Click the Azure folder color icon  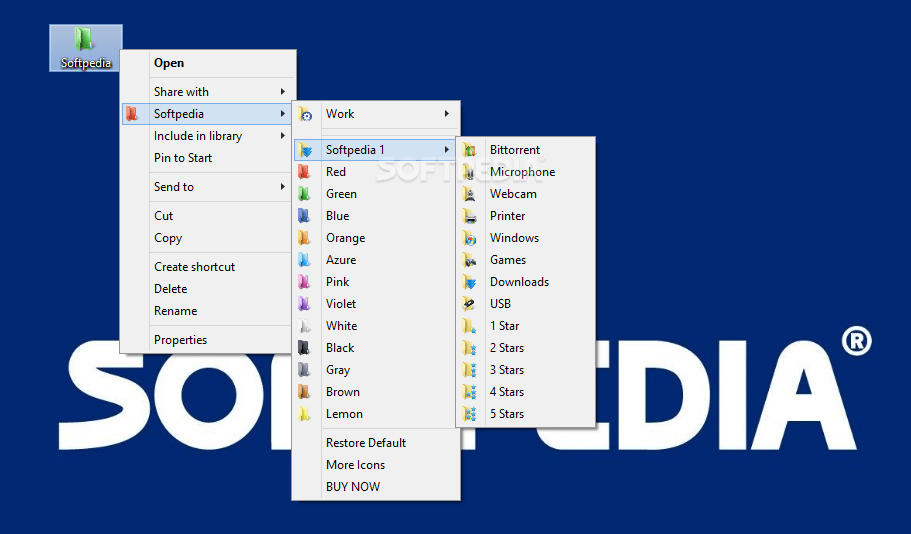tap(304, 260)
